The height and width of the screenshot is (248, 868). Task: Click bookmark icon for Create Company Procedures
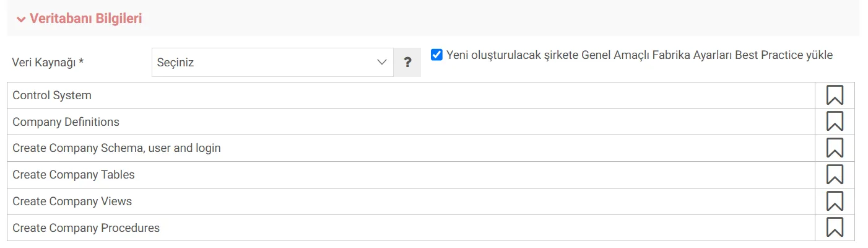[x=835, y=228]
